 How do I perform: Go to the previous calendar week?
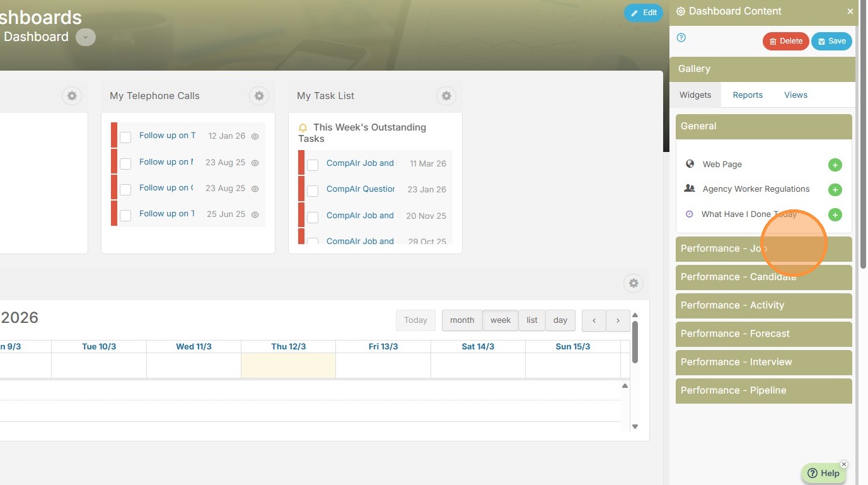point(594,320)
